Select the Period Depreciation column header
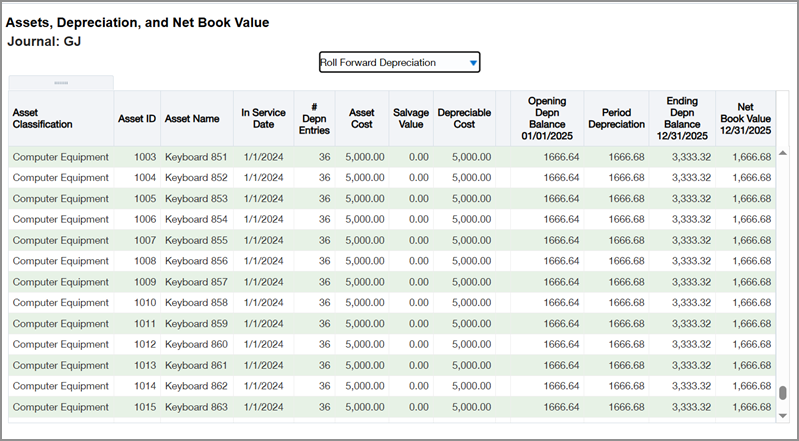The image size is (799, 441). (x=616, y=119)
